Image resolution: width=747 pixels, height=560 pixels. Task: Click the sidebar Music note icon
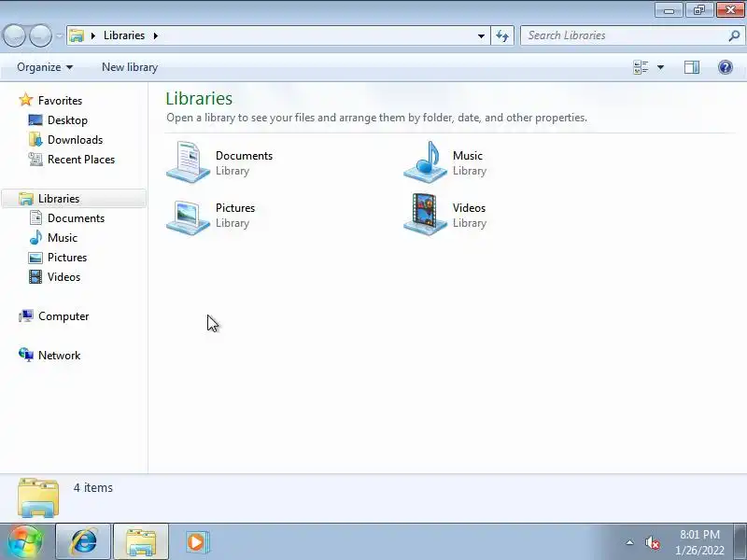(35, 237)
